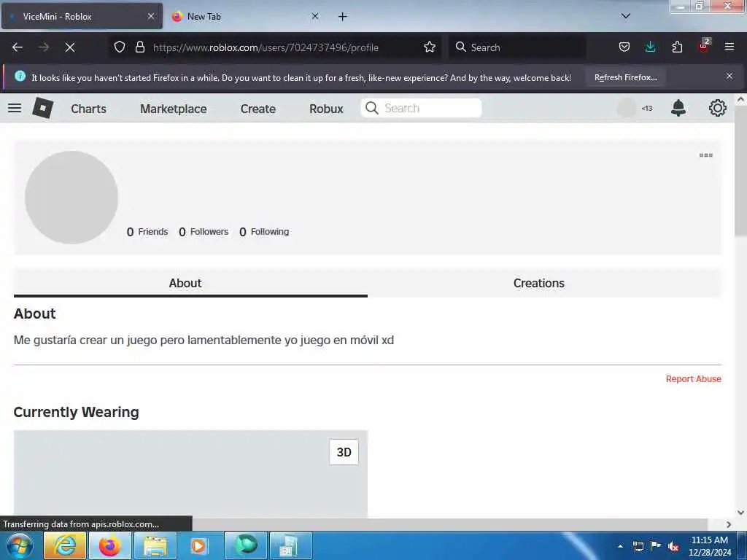Click the horizontal scrollbar right arrow
Image resolution: width=747 pixels, height=560 pixels.
click(x=729, y=524)
